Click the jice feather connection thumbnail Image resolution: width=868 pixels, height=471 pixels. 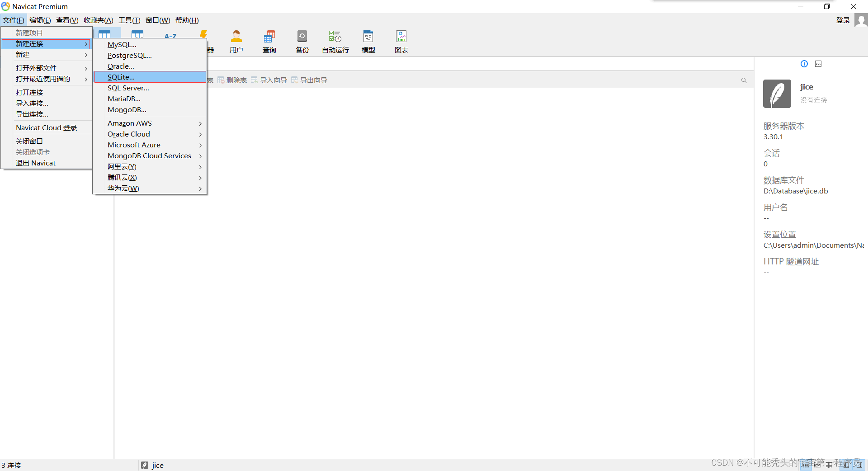tap(777, 94)
